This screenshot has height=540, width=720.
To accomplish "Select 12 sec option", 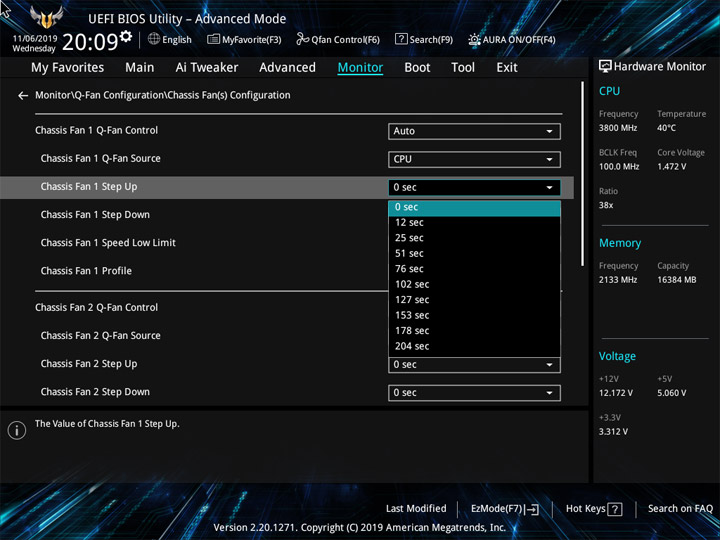I will (474, 223).
